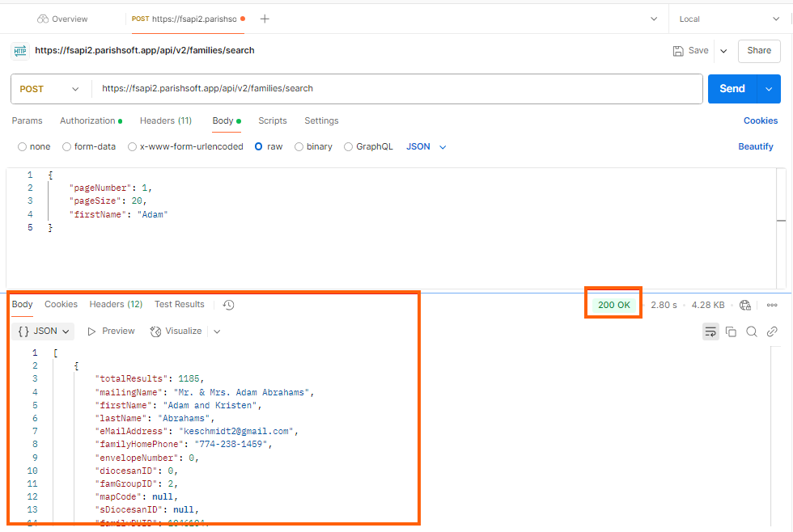The height and width of the screenshot is (532, 793).
Task: Copy the response body icon
Action: tap(731, 332)
